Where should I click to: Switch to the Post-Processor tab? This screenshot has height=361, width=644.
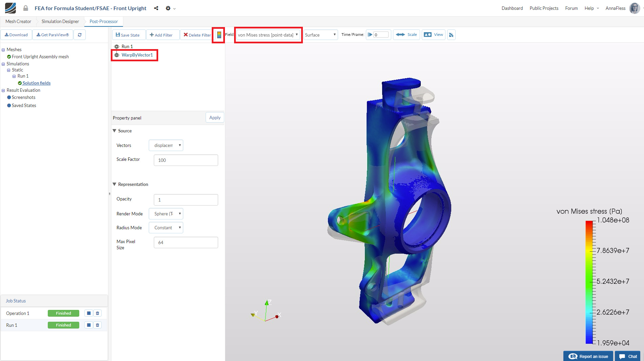[x=104, y=21]
